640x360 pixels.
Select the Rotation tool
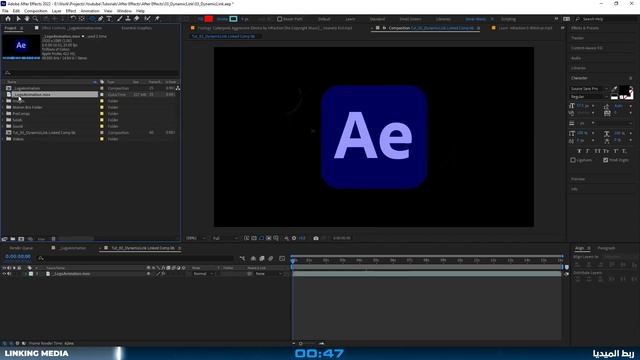click(73, 19)
